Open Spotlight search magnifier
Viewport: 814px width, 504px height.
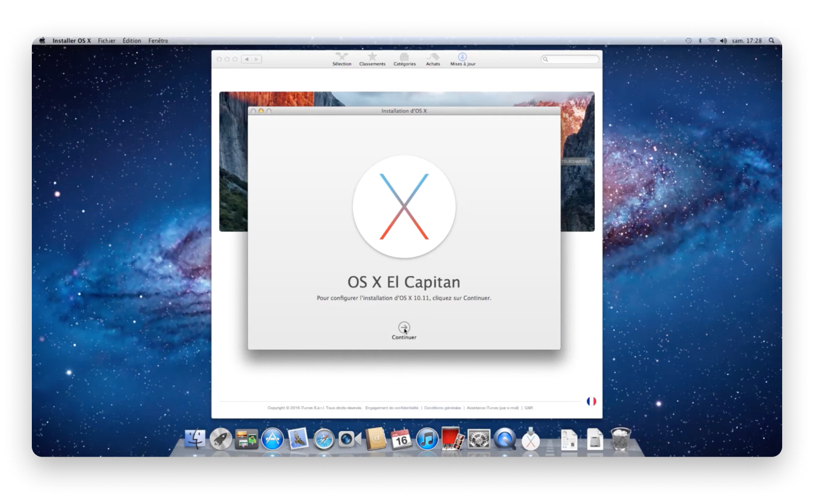pos(771,41)
